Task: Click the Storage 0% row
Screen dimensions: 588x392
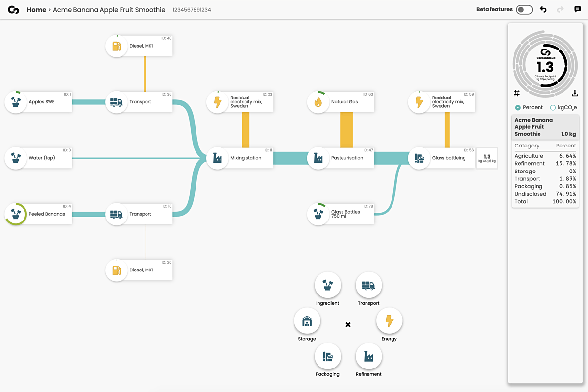Action: (x=545, y=171)
